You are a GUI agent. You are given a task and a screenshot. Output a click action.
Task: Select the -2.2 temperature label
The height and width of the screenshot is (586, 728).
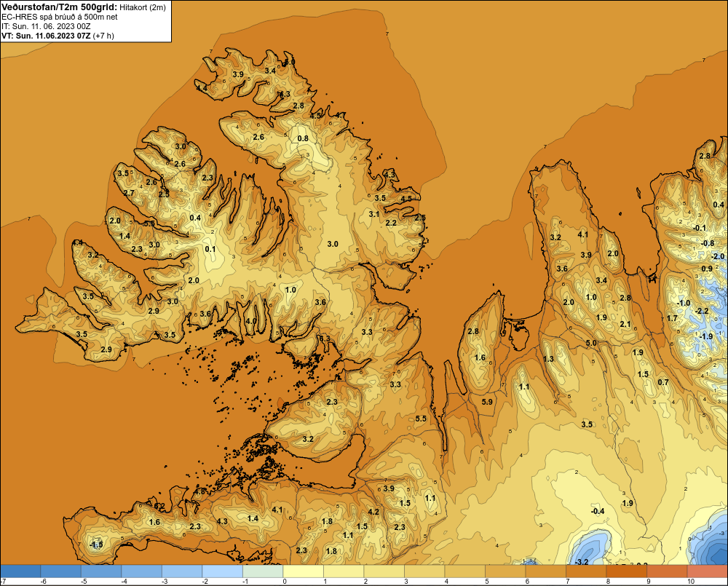[702, 311]
